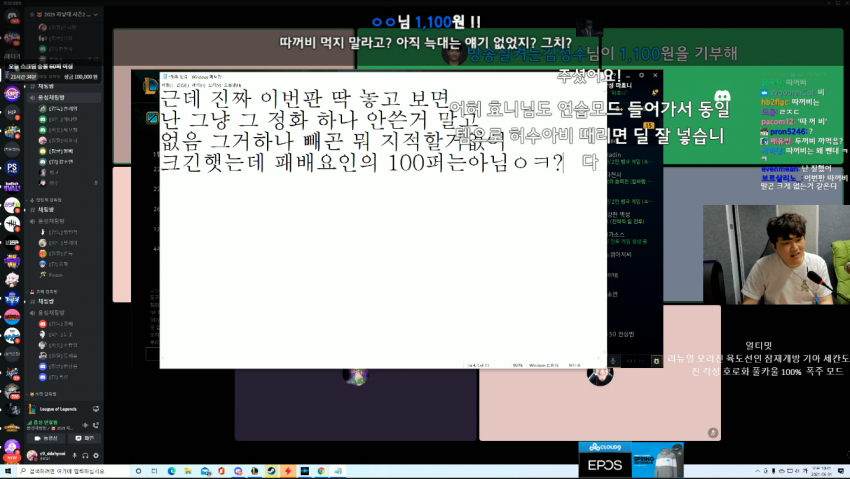Show hidden system tray icons chevron

point(758,471)
